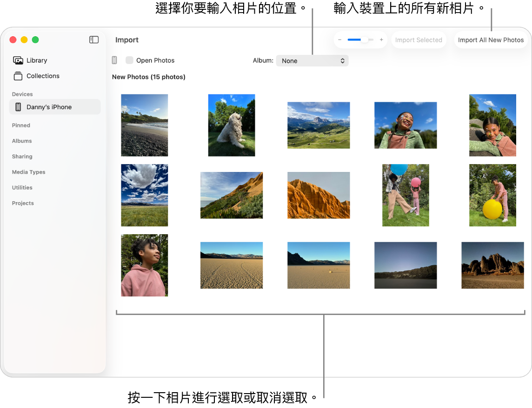
Task: Expand the Media Types section
Action: point(29,172)
